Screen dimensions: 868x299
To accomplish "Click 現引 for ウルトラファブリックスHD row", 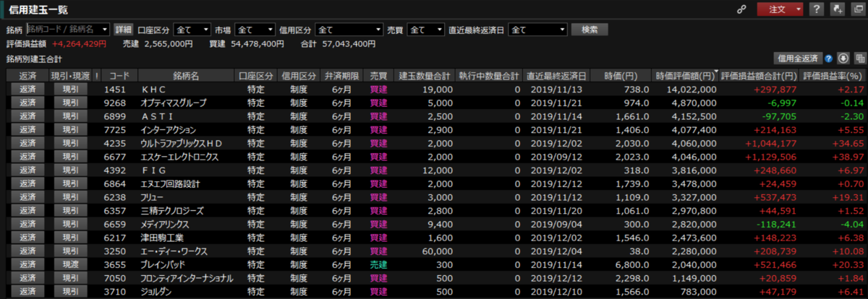I will click(71, 143).
